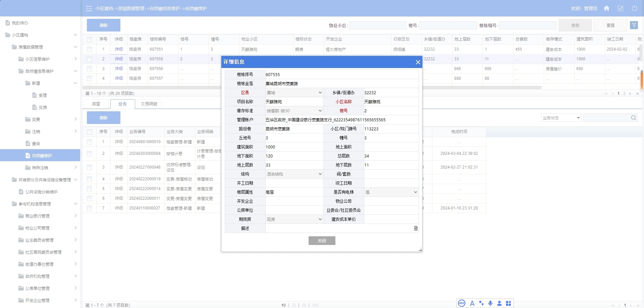Click the 重置 button
This screenshot has width=644, height=308.
pyautogui.click(x=610, y=25)
